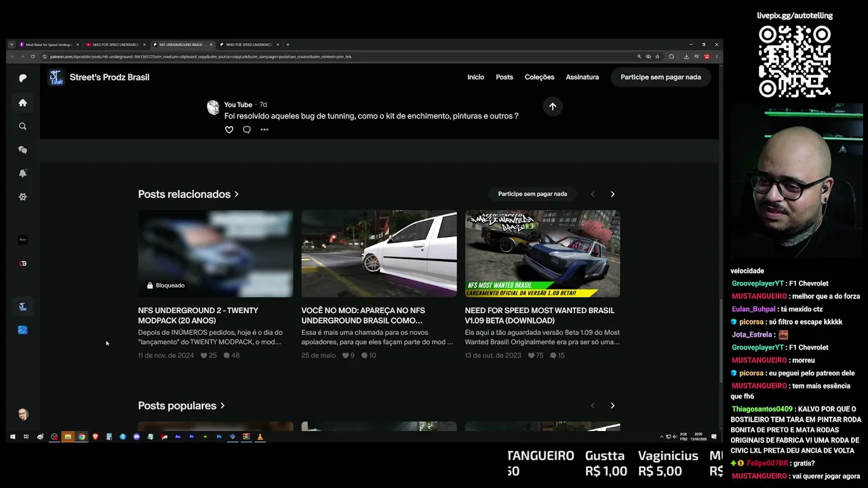Click header Participe sem pagar nada button
The image size is (868, 488).
(x=660, y=77)
